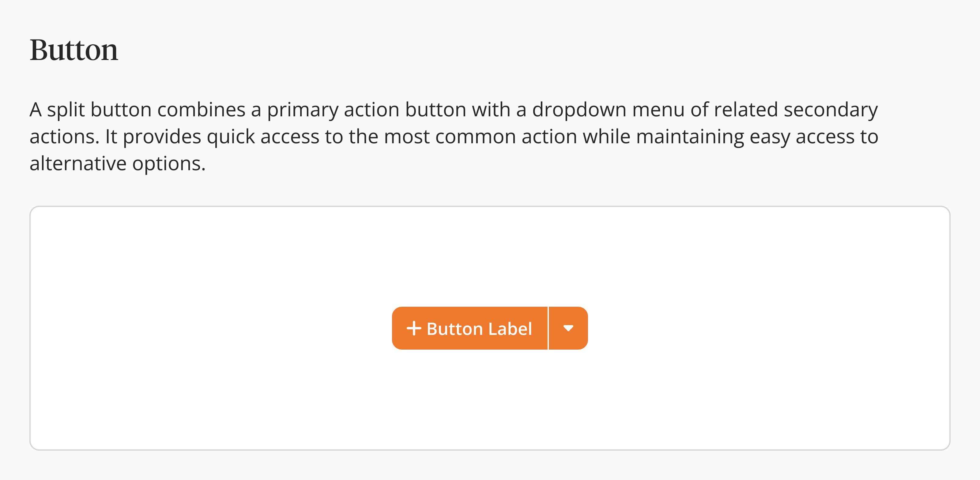Click the word "combines" in the description
Screen dimensions: 980x480
coord(201,110)
